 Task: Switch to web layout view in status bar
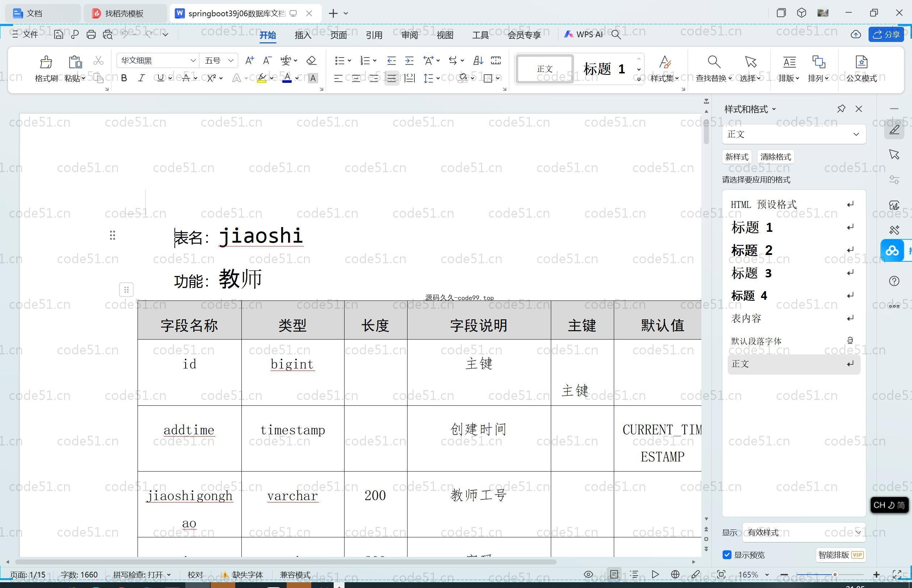675,574
